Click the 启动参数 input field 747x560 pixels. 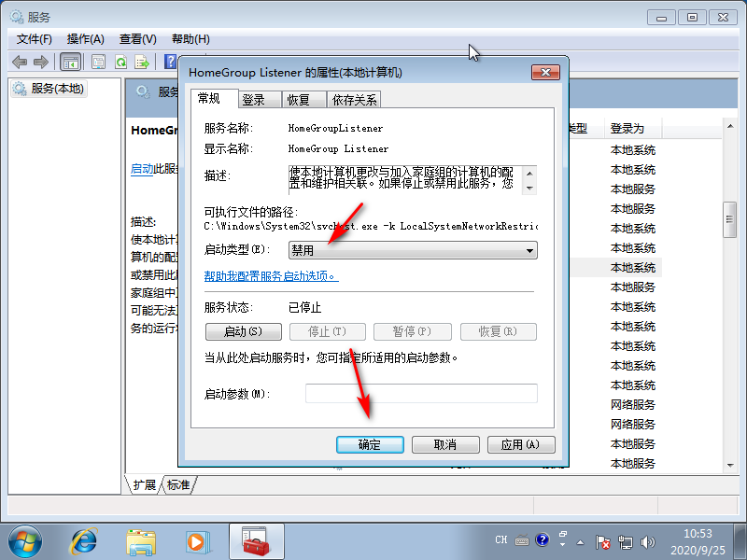coord(421,393)
